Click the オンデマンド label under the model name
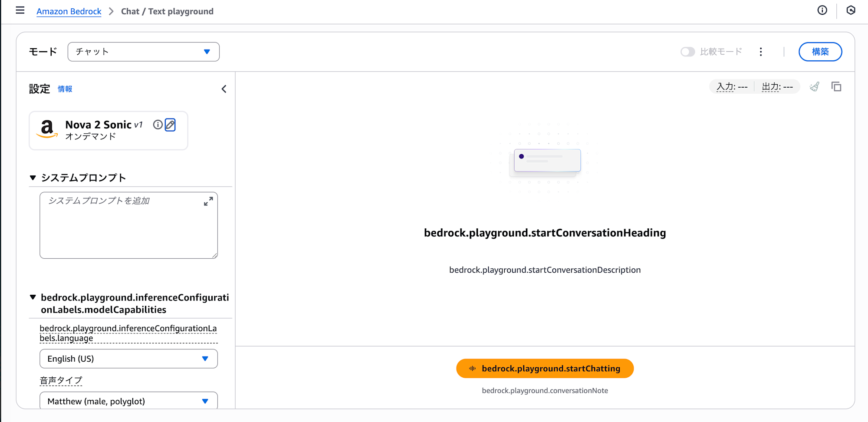This screenshot has height=422, width=868. pos(91,136)
